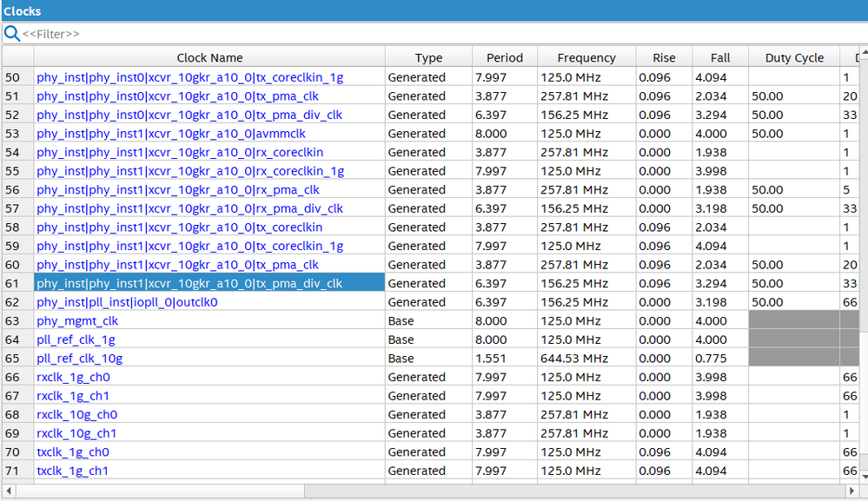868x501 pixels.
Task: Select highlighted inst1 tx_pma_div_clk row
Action: 189,283
